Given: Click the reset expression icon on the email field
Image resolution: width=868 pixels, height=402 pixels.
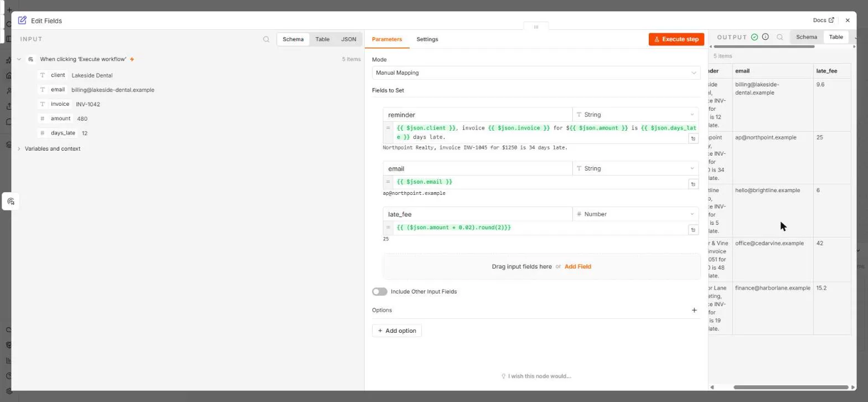Looking at the screenshot, I should [x=693, y=184].
